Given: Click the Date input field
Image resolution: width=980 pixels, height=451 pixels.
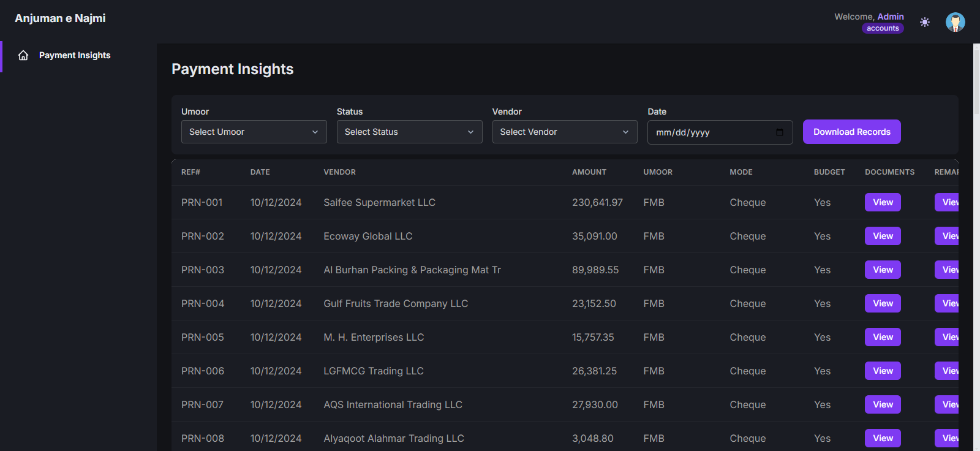Looking at the screenshot, I should (x=710, y=132).
